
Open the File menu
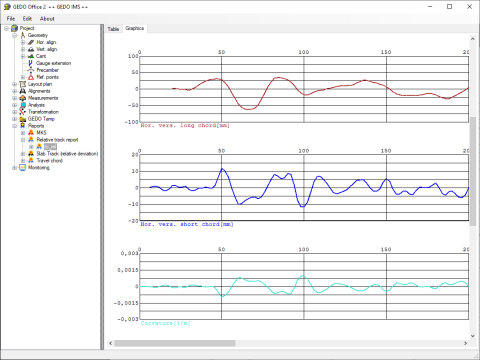(x=11, y=19)
